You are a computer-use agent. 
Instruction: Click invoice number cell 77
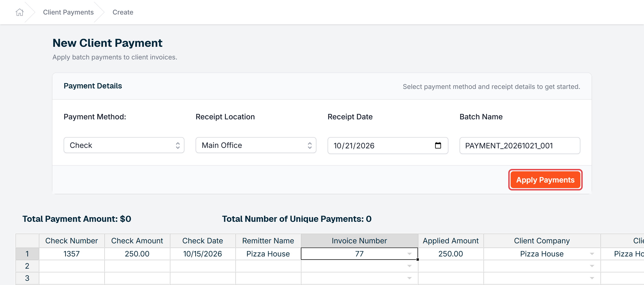359,254
